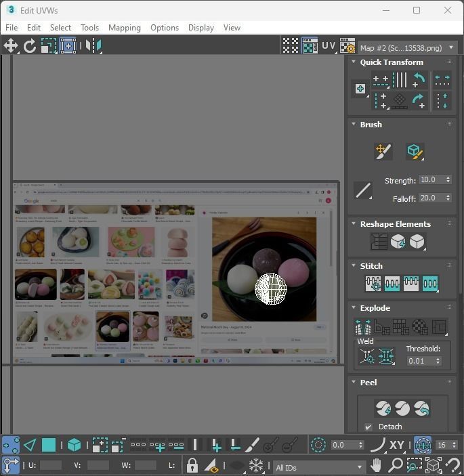Select the Scale tool
This screenshot has height=476, width=464.
point(49,46)
